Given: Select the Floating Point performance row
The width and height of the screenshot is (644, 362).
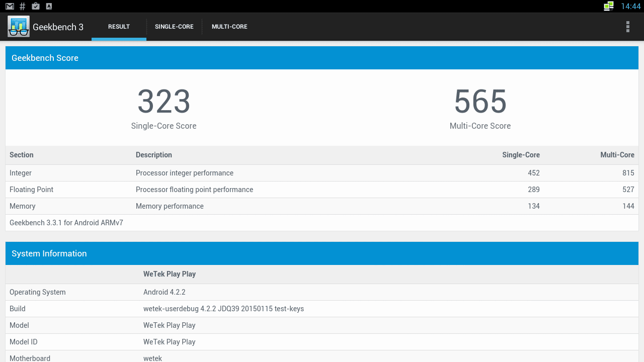Looking at the screenshot, I should tap(321, 190).
